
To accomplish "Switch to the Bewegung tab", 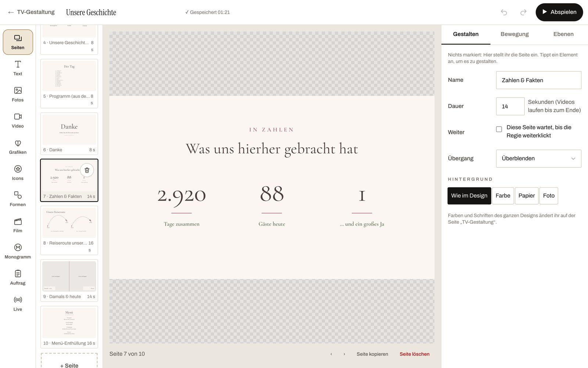I will pyautogui.click(x=514, y=34).
